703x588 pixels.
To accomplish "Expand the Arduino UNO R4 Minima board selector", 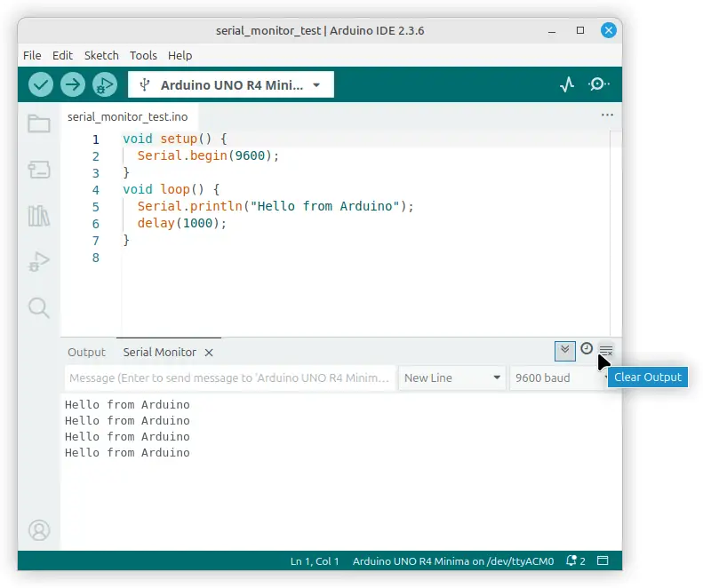I will click(231, 85).
